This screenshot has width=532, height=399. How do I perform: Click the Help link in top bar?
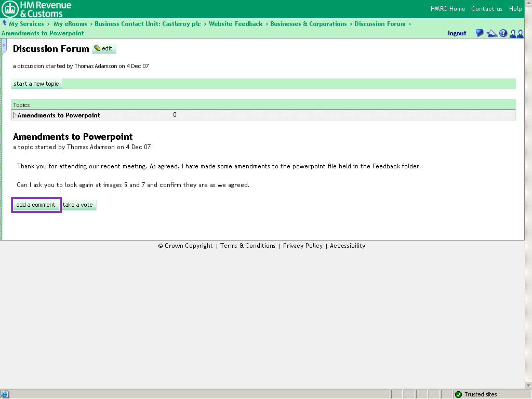tap(515, 9)
